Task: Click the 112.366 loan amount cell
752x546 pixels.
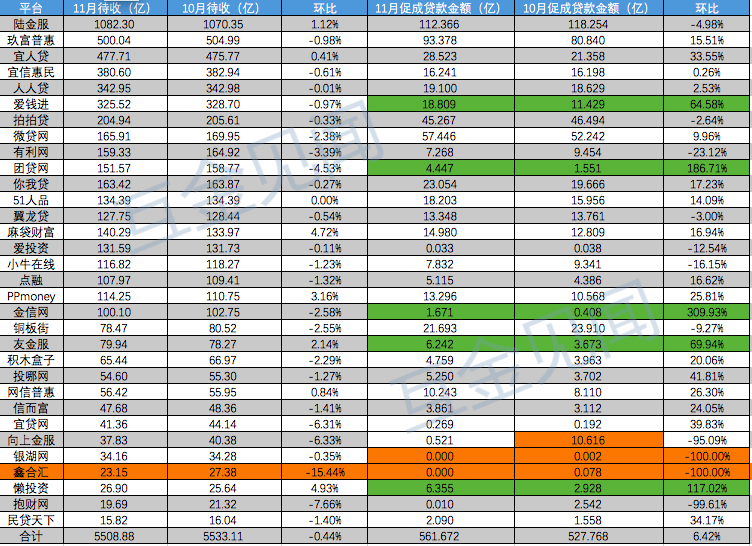Action: [x=441, y=24]
